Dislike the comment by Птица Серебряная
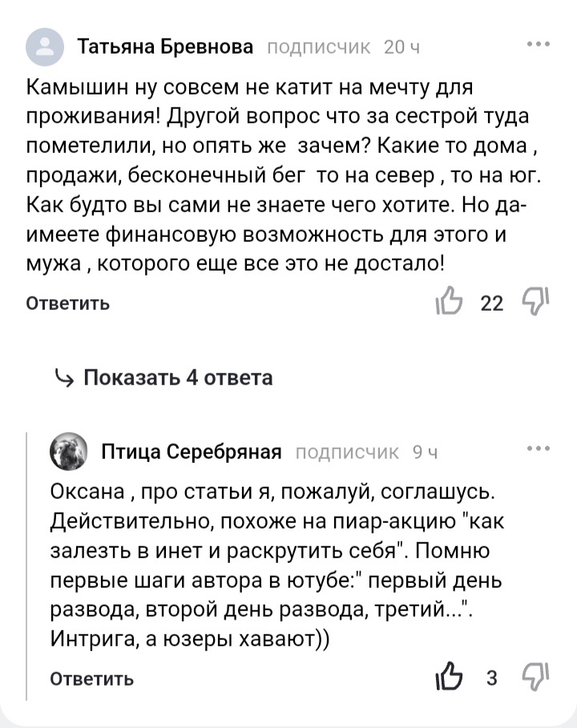577x728 pixels. (x=535, y=677)
